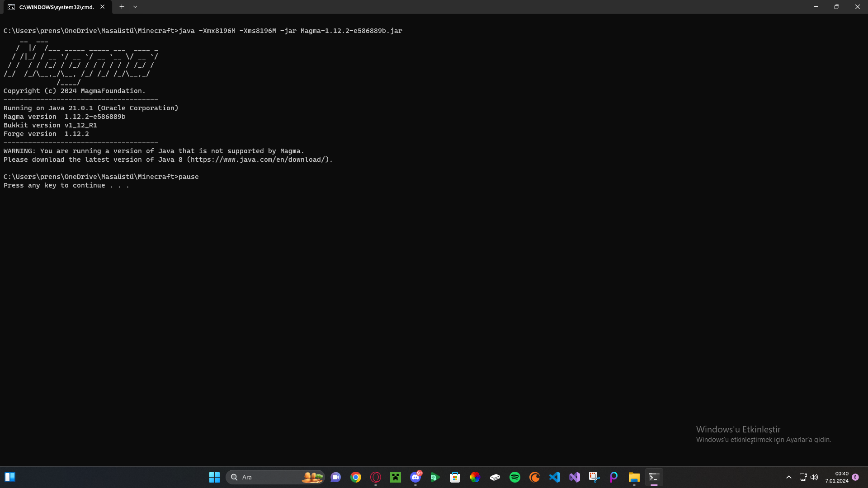The width and height of the screenshot is (868, 488).
Task: Expand the terminal profile dropdown arrow
Action: 135,7
